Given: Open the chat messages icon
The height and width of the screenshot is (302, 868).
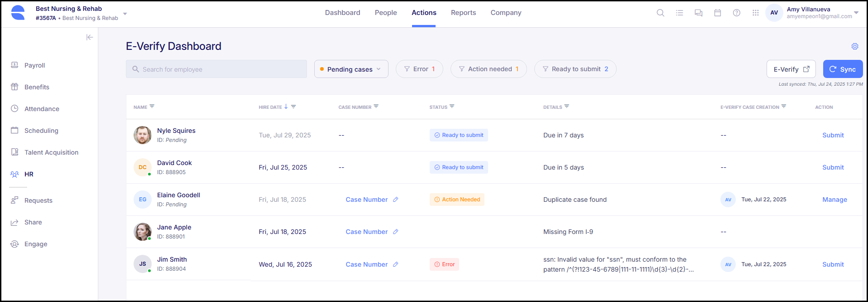Looking at the screenshot, I should pyautogui.click(x=698, y=13).
